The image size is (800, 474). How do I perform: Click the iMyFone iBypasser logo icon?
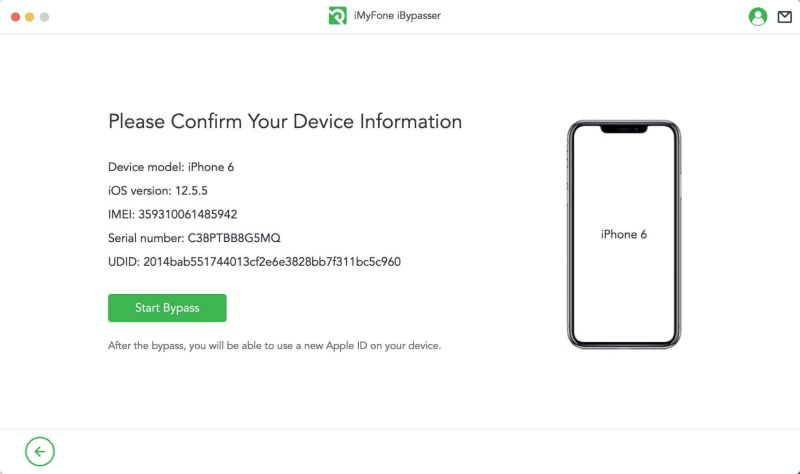337,16
